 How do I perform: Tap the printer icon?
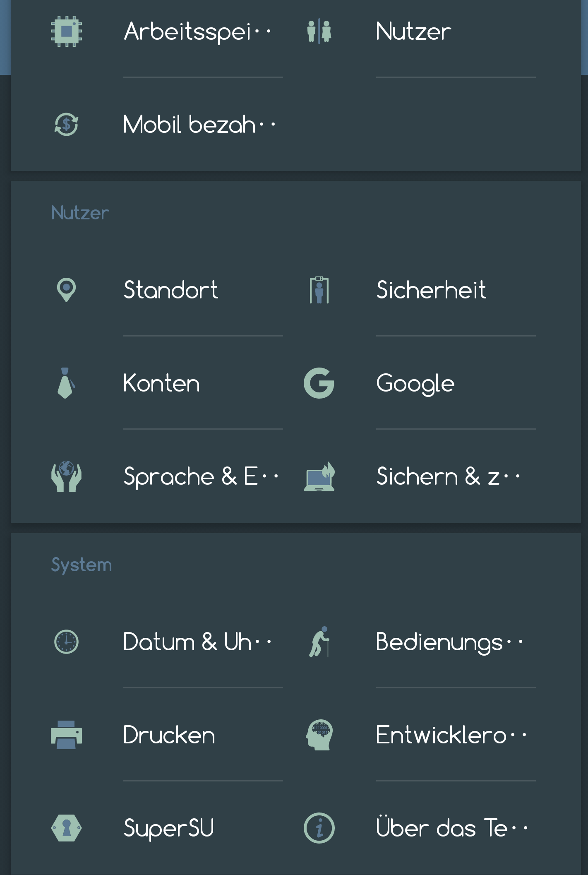pyautogui.click(x=66, y=735)
